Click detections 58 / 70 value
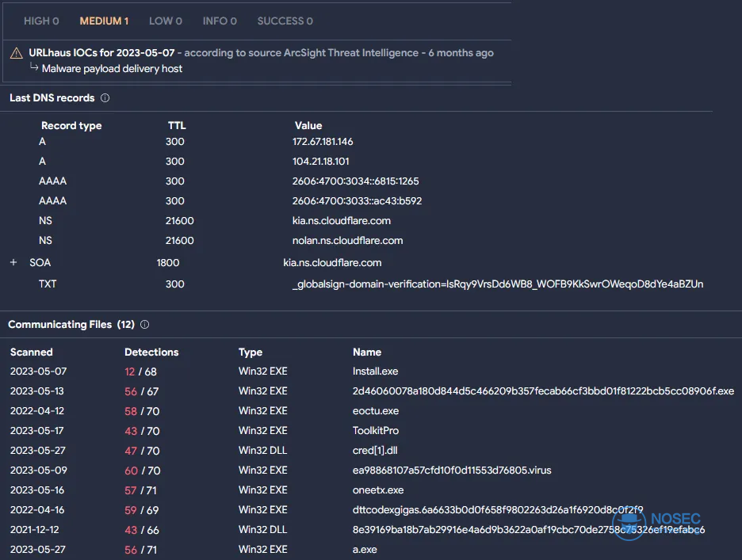The image size is (742, 560). (x=142, y=412)
